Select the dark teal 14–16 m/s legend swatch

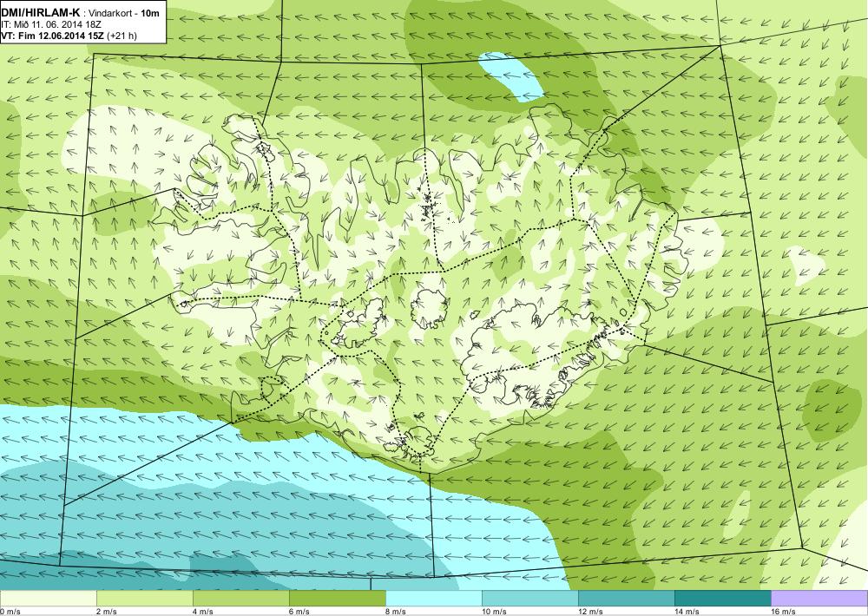click(722, 599)
